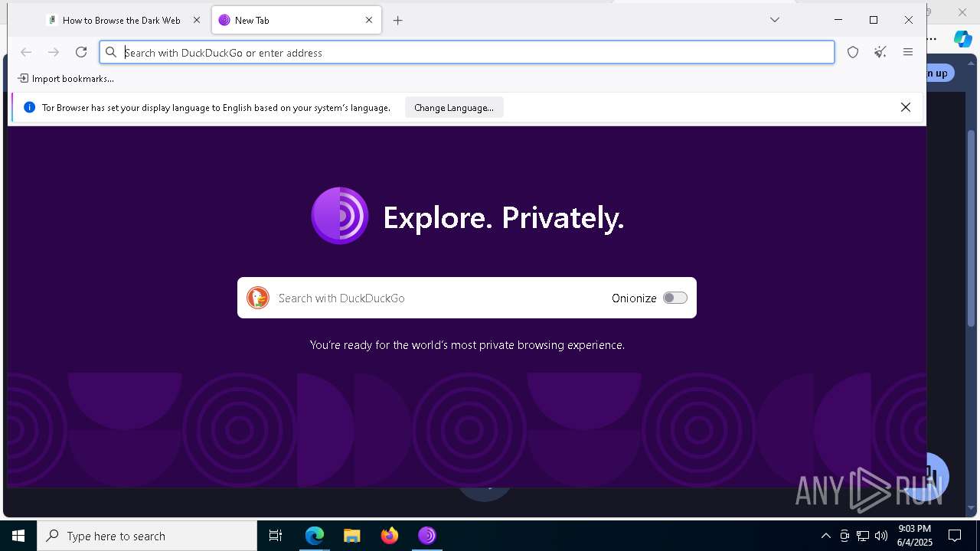Click the taskbar search box
980x551 pixels.
pos(147,536)
